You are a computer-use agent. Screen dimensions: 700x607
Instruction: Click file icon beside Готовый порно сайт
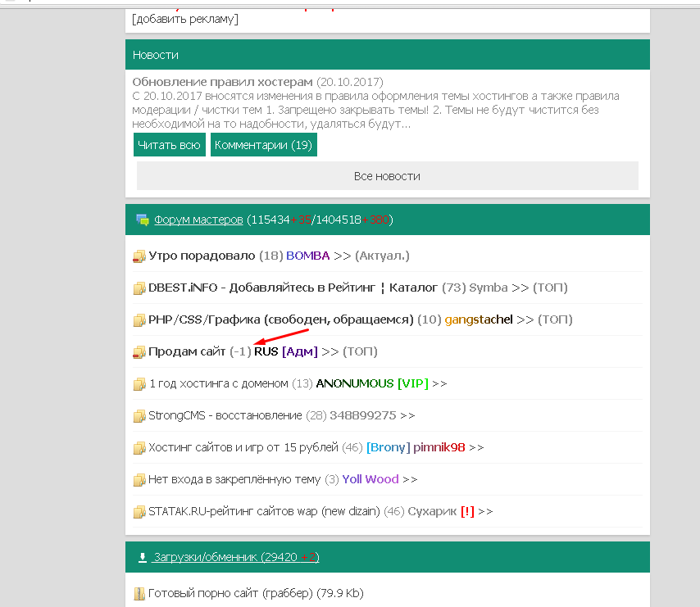(139, 593)
